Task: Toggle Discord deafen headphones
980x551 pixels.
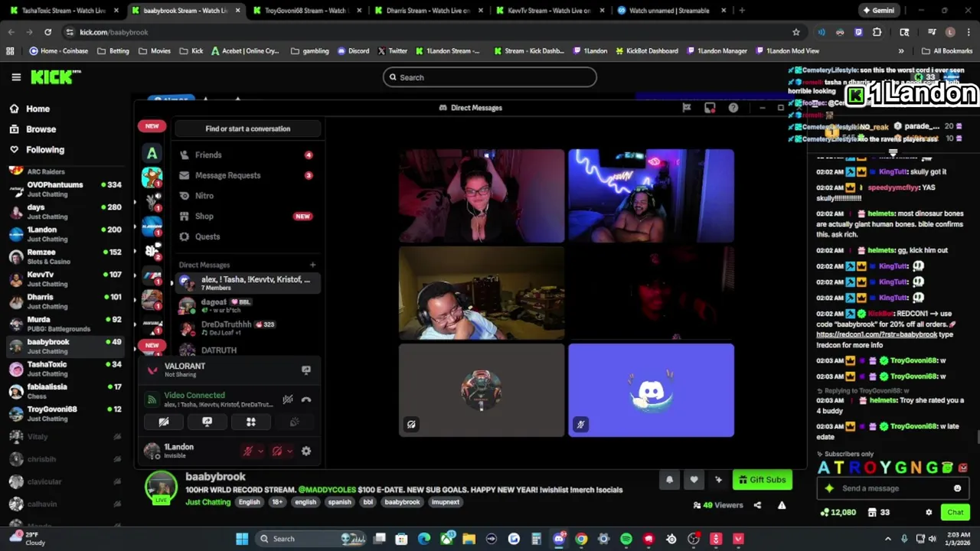Action: tap(277, 452)
